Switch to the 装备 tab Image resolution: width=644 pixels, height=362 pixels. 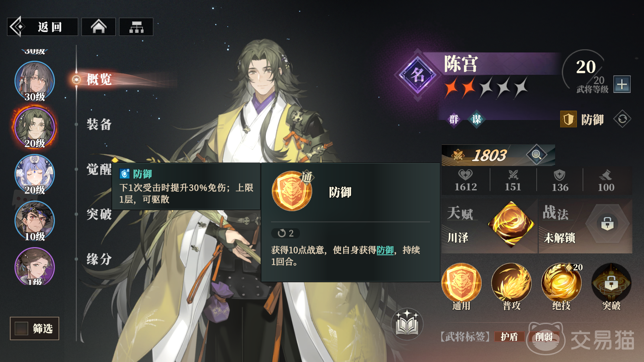[x=99, y=124]
